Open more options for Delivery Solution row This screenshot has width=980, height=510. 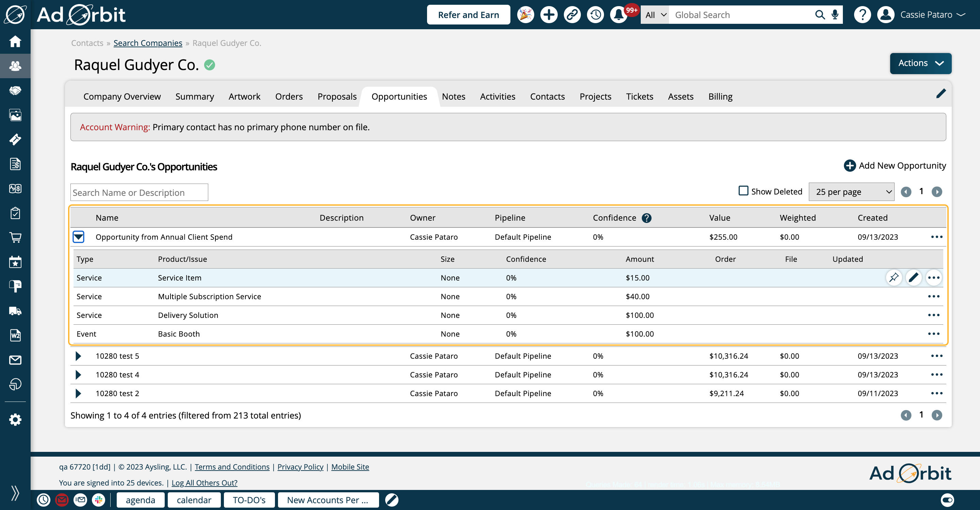point(934,315)
